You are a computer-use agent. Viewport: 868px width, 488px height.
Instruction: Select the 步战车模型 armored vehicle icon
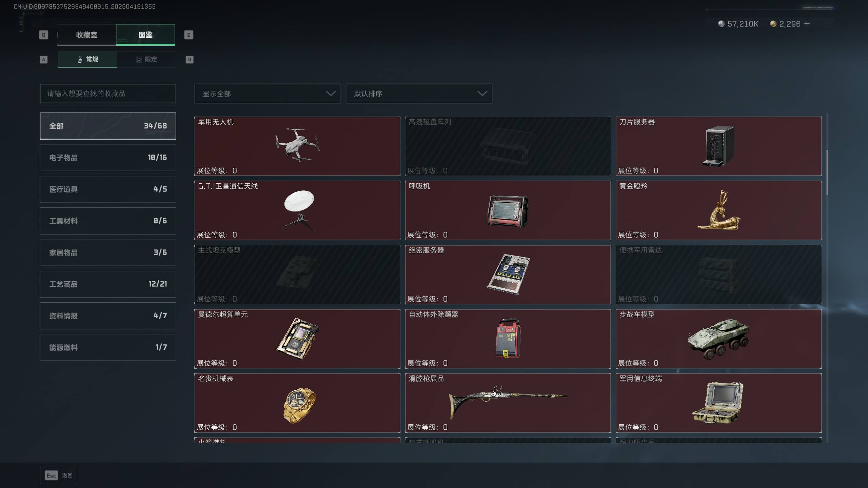click(x=718, y=339)
